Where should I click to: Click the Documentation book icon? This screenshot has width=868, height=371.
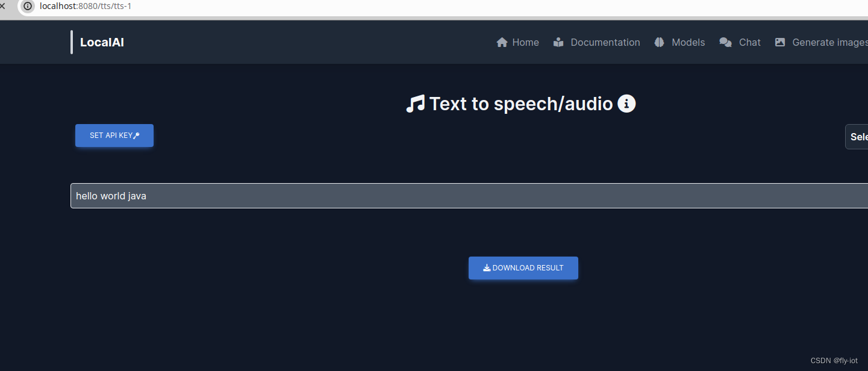point(558,42)
